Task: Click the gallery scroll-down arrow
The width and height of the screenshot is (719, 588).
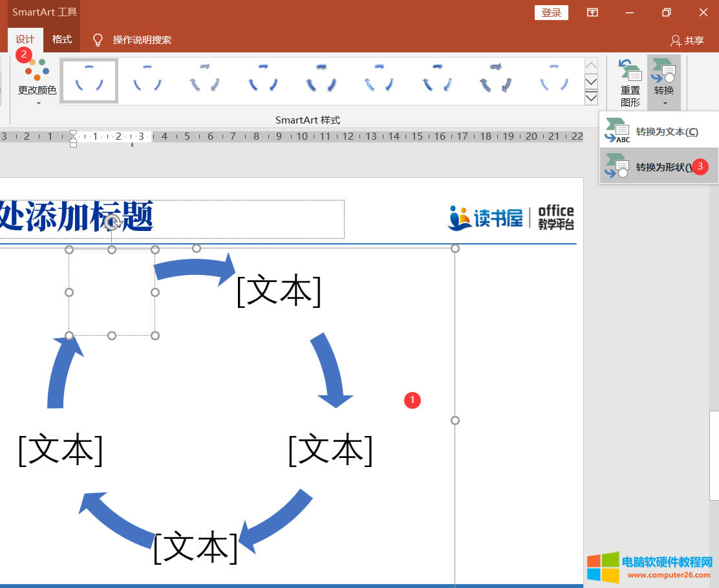Action: [591, 81]
